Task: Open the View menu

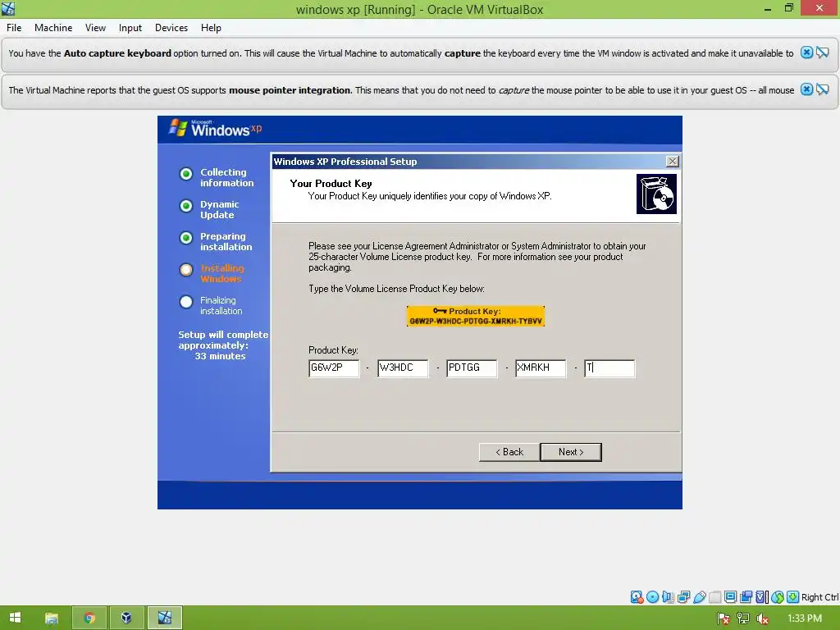Action: 95,28
